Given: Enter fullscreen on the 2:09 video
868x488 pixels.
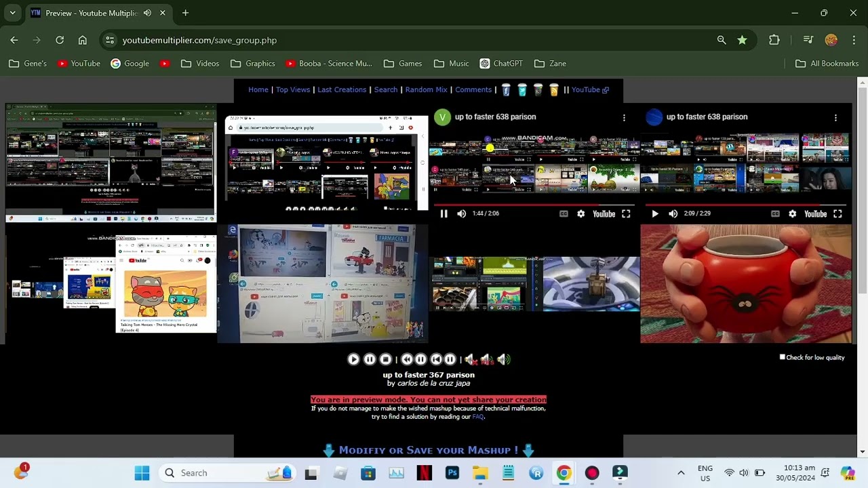Looking at the screenshot, I should [837, 213].
